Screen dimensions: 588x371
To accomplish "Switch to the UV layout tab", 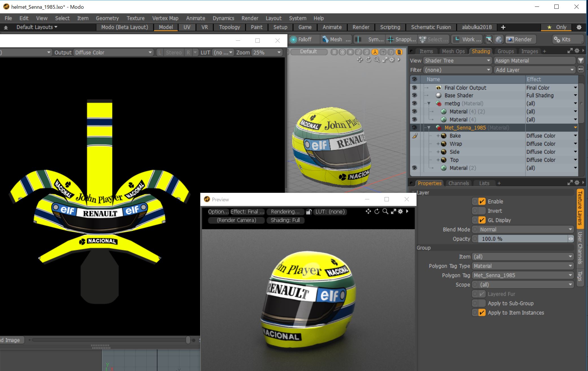I will pyautogui.click(x=187, y=27).
